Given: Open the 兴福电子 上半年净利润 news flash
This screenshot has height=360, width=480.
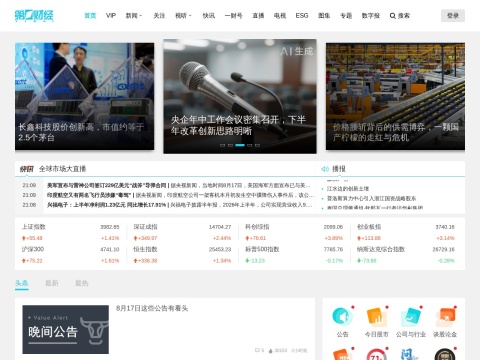Looking at the screenshot, I should [180, 205].
